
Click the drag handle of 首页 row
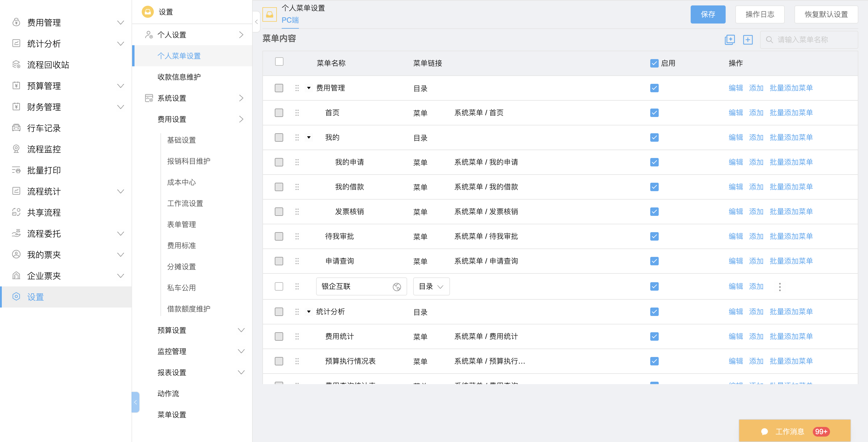(297, 112)
